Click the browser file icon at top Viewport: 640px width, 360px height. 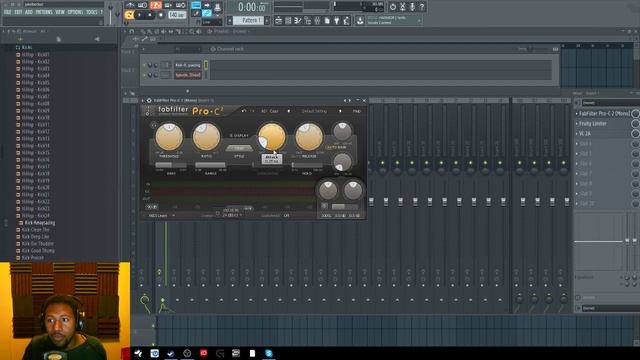click(x=58, y=39)
